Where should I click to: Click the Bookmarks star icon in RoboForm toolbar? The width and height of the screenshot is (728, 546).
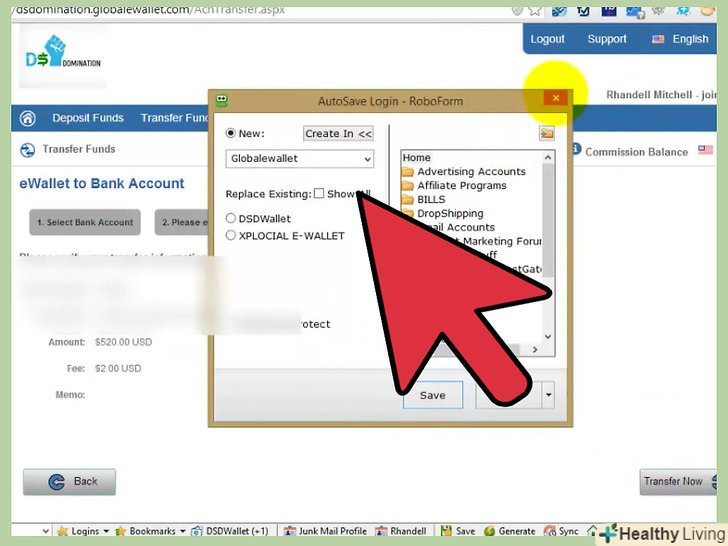[120, 531]
